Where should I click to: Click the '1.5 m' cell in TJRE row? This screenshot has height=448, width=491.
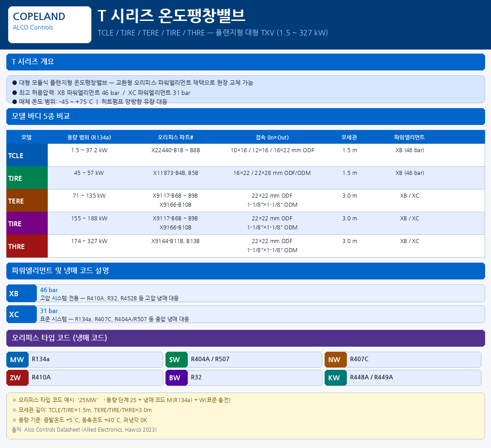[x=350, y=173]
